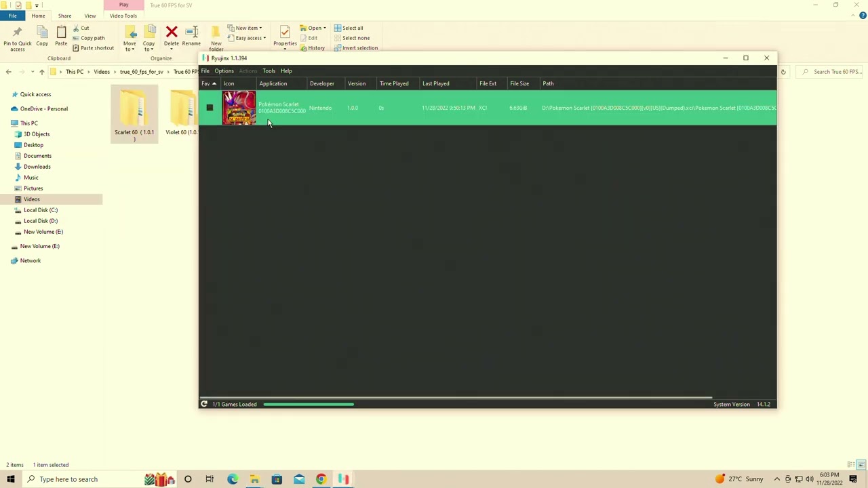Click Select all in ribbon
Image resolution: width=868 pixels, height=488 pixels.
click(x=349, y=28)
